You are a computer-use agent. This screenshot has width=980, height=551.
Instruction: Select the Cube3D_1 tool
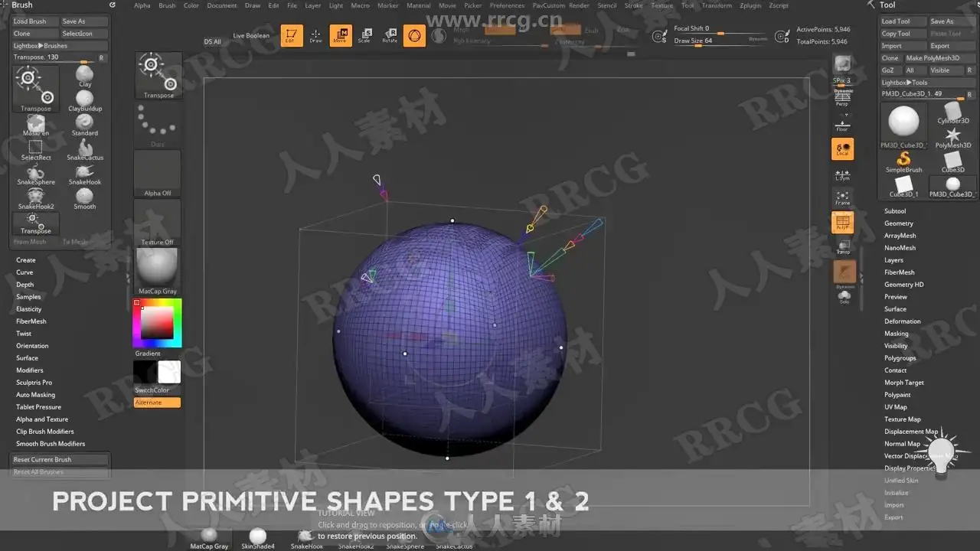tap(904, 186)
